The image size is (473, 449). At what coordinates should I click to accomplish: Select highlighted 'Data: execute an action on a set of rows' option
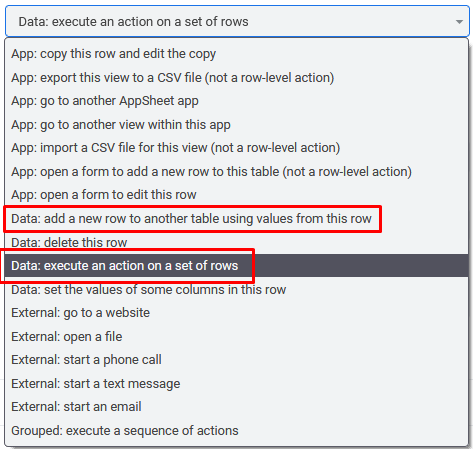pos(236,266)
